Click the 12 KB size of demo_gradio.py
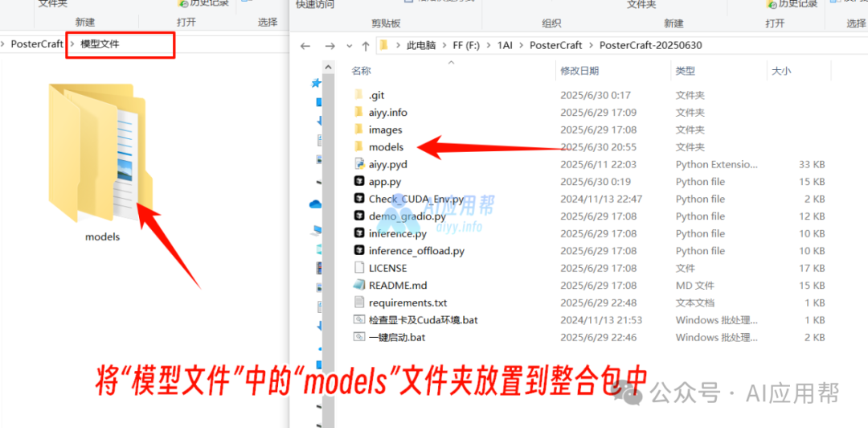Image resolution: width=868 pixels, height=428 pixels. pyautogui.click(x=812, y=216)
